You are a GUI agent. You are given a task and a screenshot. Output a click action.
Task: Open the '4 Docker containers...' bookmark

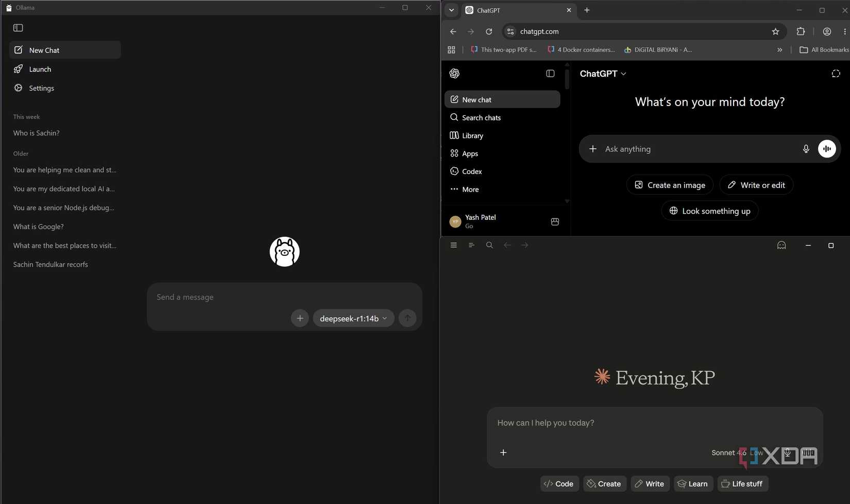click(581, 50)
